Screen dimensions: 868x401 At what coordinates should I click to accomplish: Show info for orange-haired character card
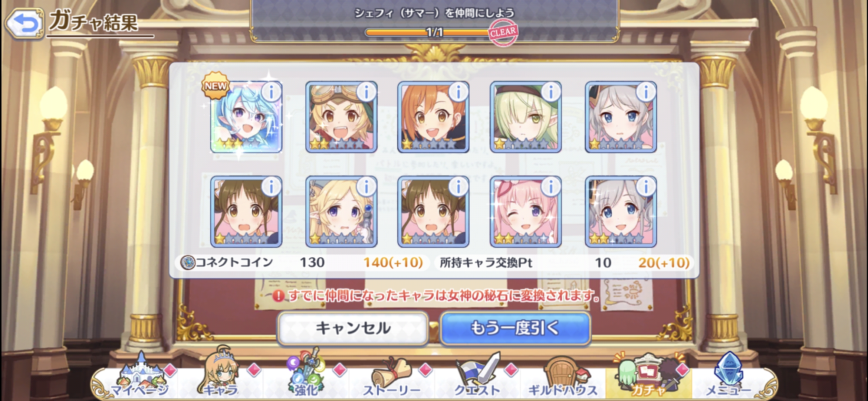(x=458, y=92)
